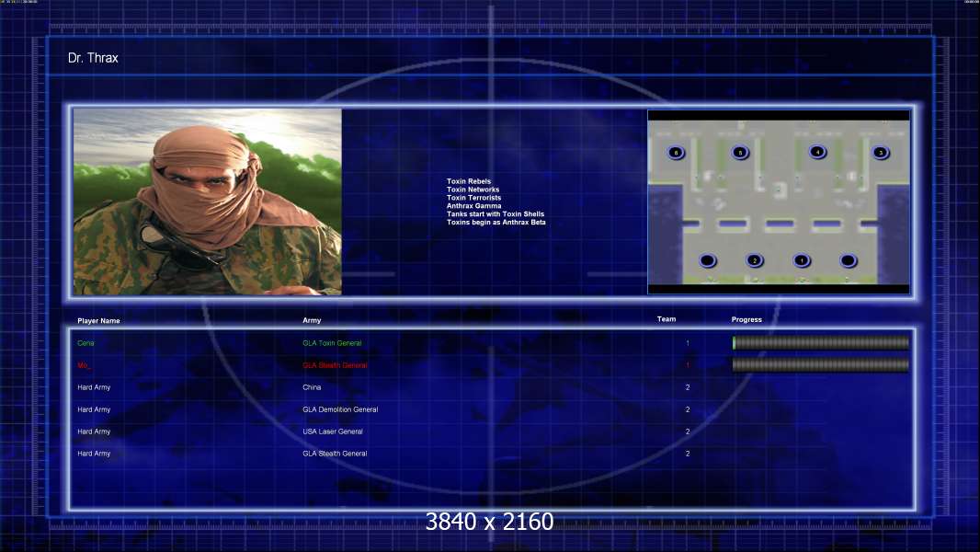Click start position marker 4 on map
Image resolution: width=980 pixels, height=552 pixels.
coord(817,152)
